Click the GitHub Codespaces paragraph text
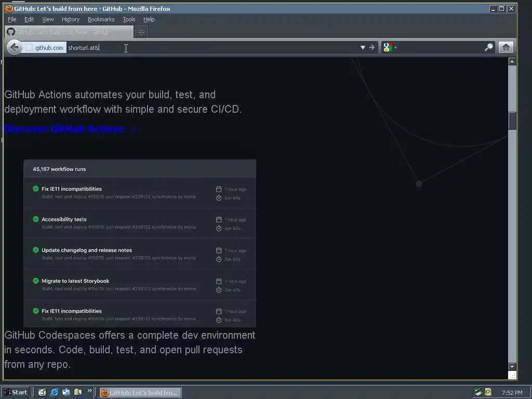 [129, 350]
